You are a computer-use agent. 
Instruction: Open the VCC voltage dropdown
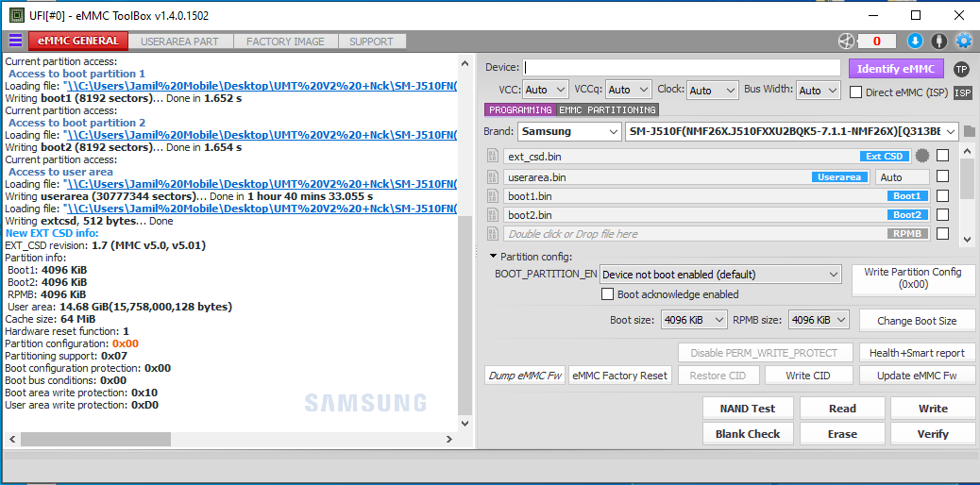pyautogui.click(x=545, y=90)
